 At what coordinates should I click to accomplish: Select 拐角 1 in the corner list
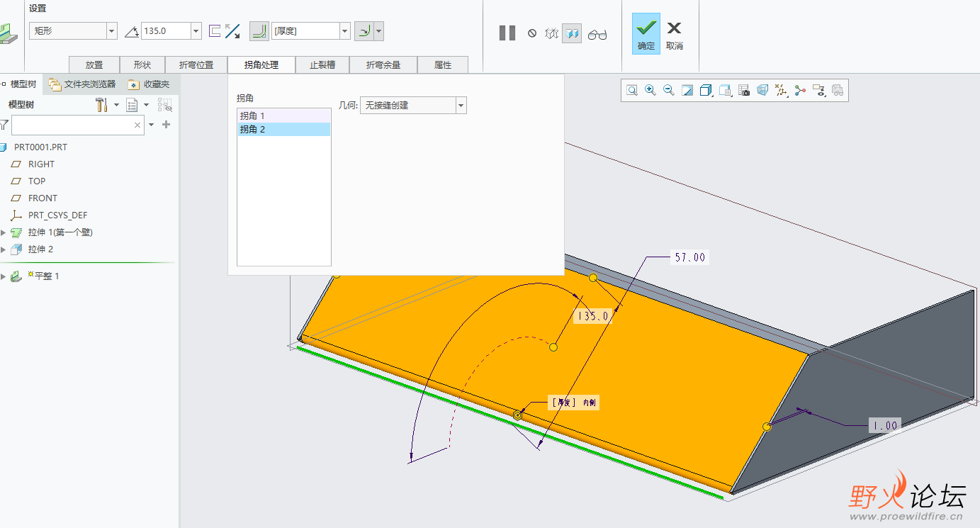pos(283,116)
